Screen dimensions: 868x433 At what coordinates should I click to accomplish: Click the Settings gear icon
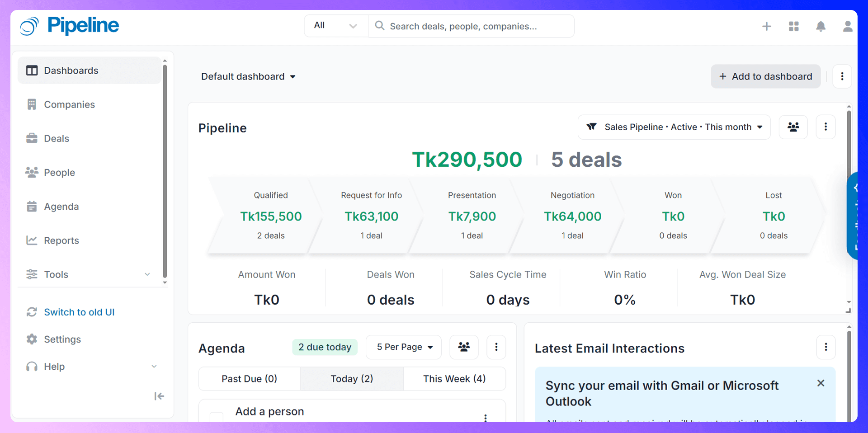click(32, 339)
